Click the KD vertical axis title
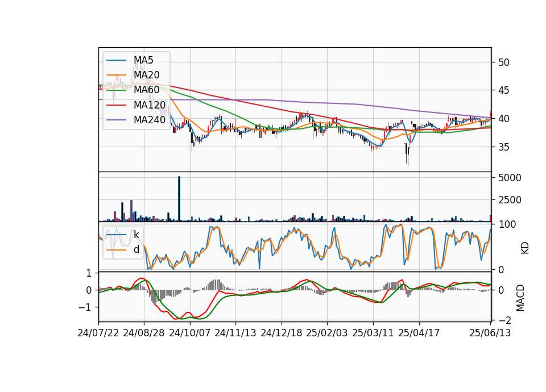 point(524,248)
